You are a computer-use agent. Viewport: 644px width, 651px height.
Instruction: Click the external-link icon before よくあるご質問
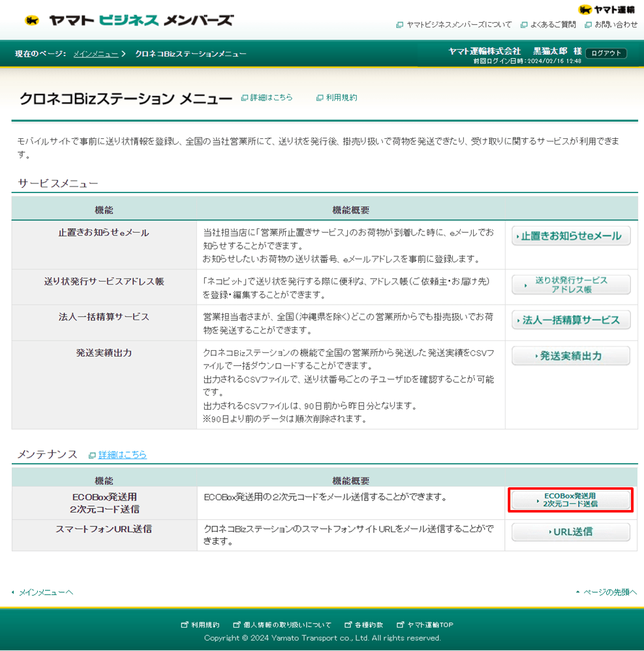(x=524, y=25)
